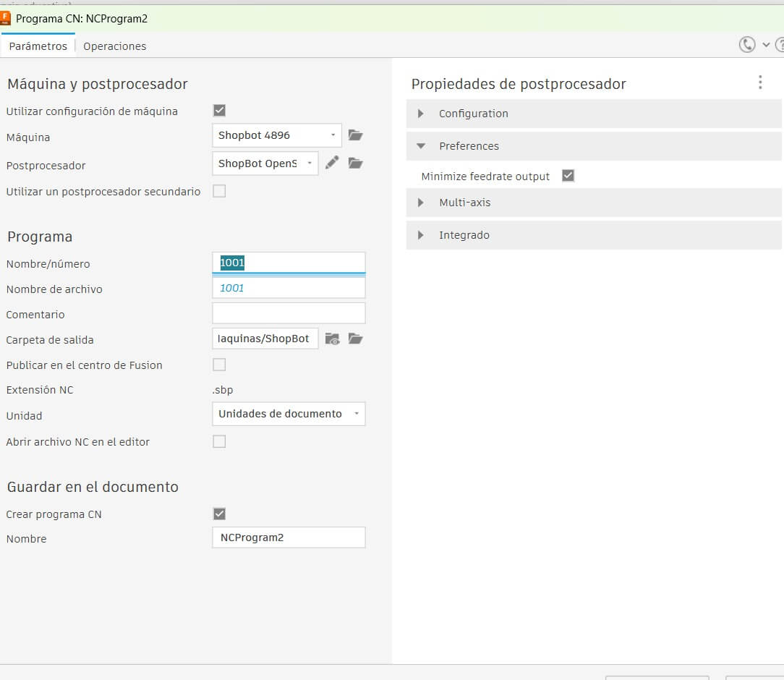Open the Máquina dropdown Shopbot 4896
784x680 pixels.
coord(277,135)
